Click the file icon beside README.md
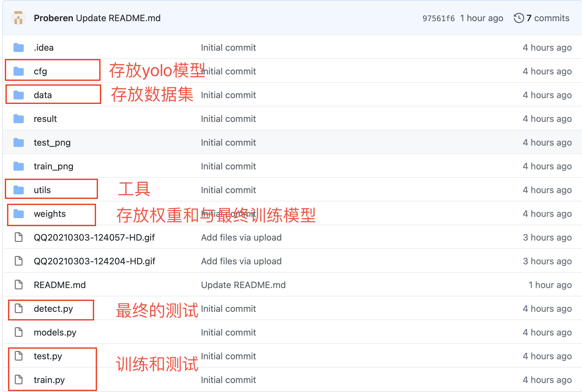Viewport: 582px width, 392px height. tap(18, 285)
